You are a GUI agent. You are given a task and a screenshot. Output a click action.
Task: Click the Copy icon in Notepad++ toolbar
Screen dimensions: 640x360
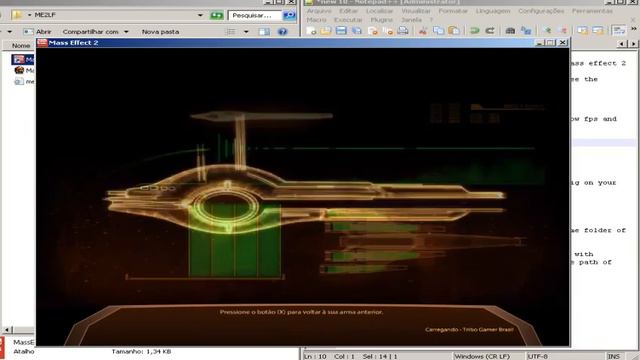coord(438,31)
